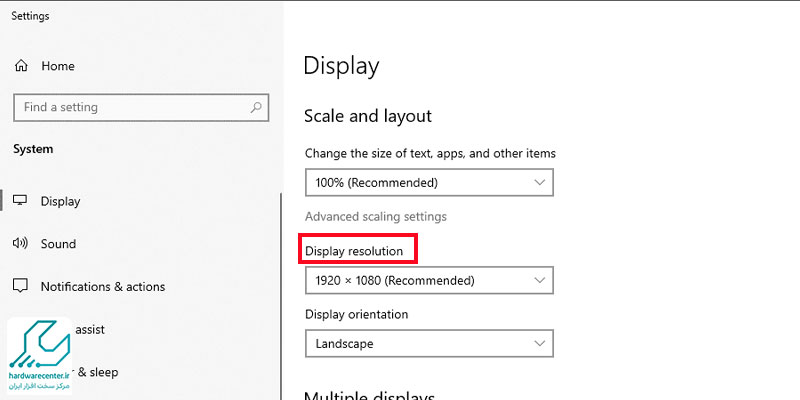This screenshot has width=800, height=400.
Task: Click the Home icon in the sidebar
Action: (21, 66)
